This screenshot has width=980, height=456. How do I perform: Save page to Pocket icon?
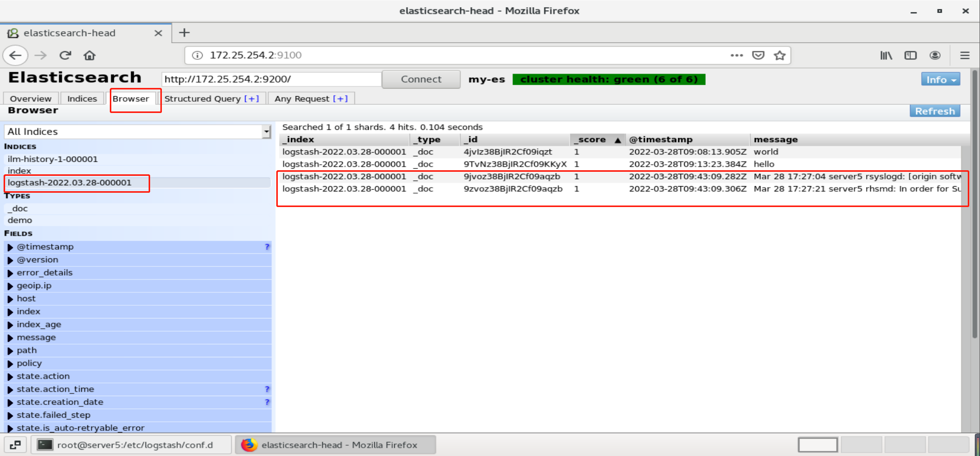pos(758,55)
